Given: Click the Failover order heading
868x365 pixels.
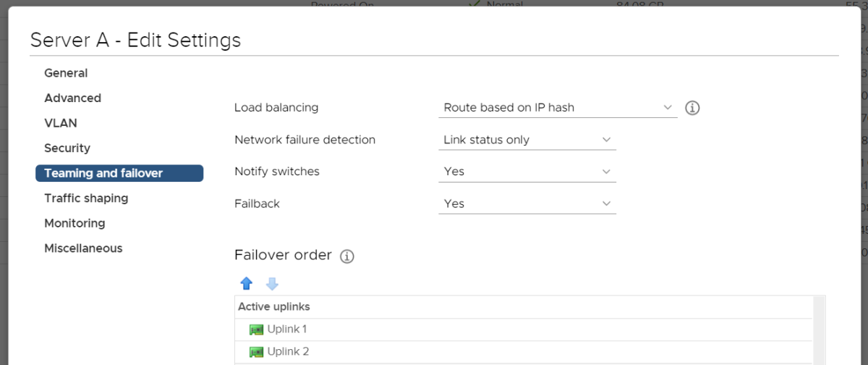Looking at the screenshot, I should click(x=283, y=256).
